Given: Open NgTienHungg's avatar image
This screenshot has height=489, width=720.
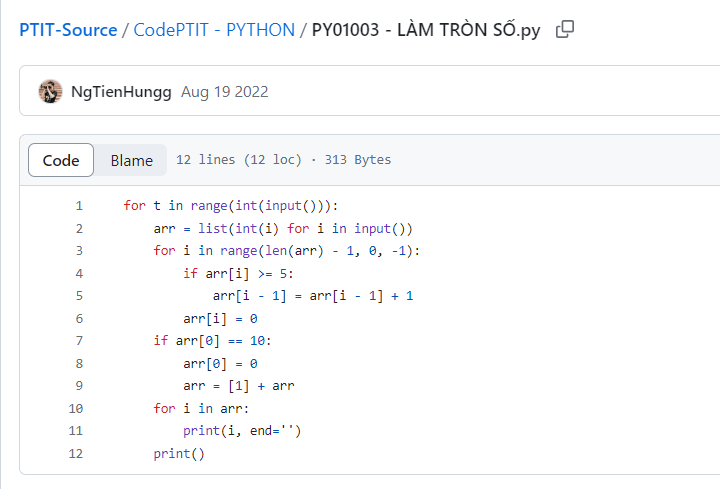Looking at the screenshot, I should (x=51, y=91).
